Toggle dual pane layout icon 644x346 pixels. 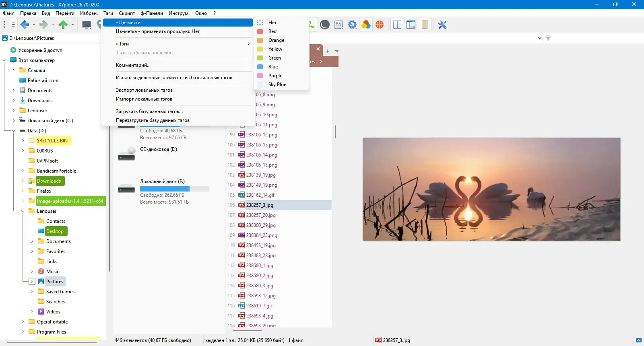pos(397,25)
